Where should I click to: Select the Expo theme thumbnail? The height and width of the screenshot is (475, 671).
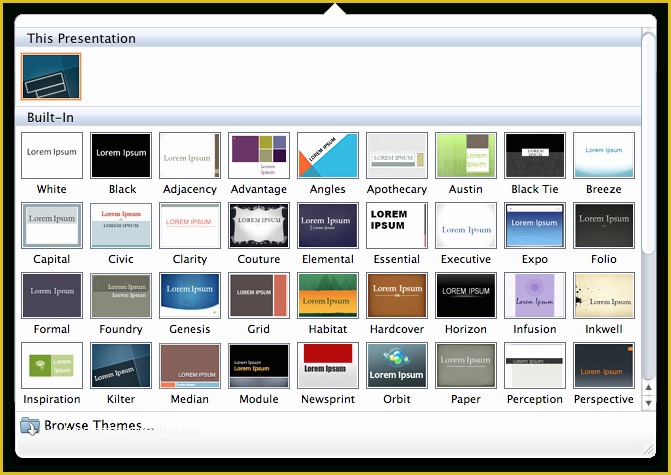[x=535, y=226]
